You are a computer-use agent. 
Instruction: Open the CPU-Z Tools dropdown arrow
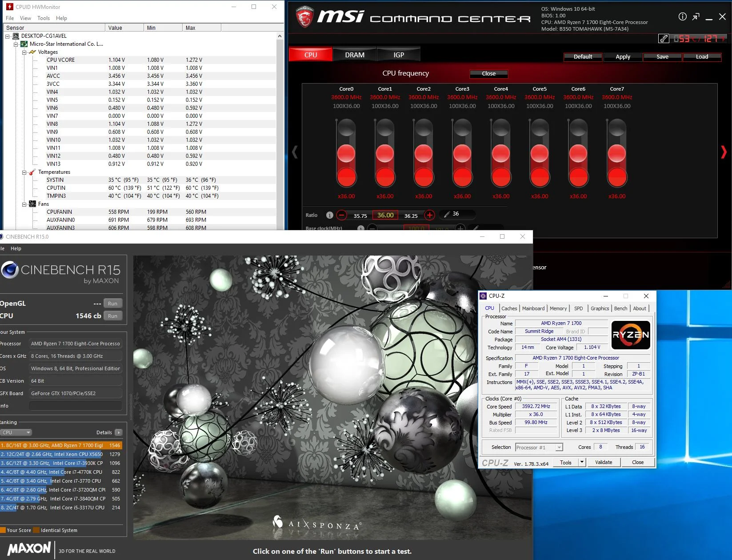(x=582, y=462)
